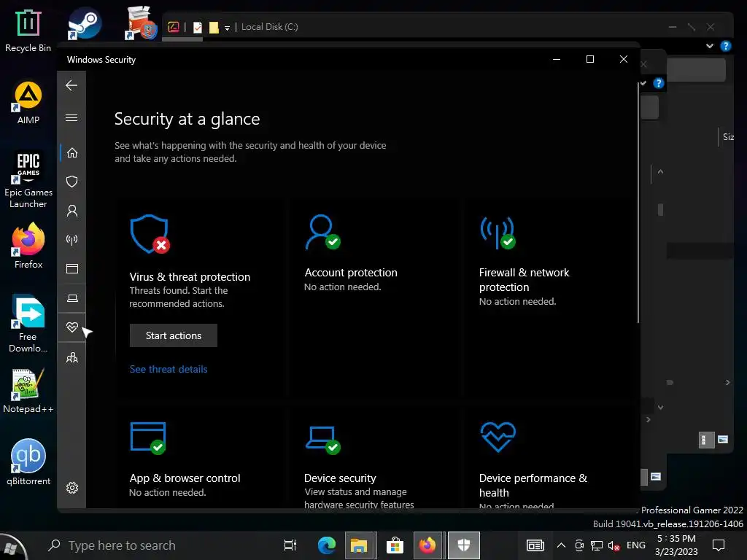Select the Epic Games Launcher desktop shortcut
747x560 pixels.
pyautogui.click(x=28, y=180)
